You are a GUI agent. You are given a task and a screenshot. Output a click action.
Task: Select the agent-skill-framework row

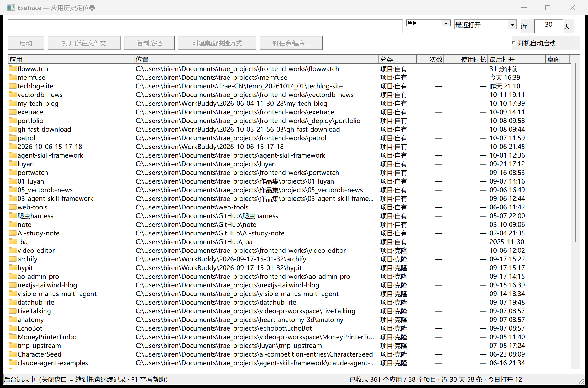click(x=290, y=155)
